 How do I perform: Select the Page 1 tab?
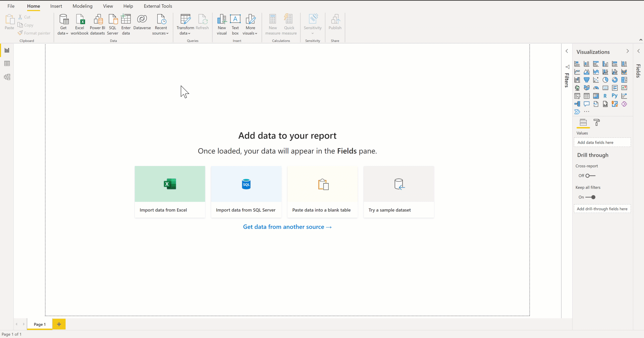(x=40, y=324)
